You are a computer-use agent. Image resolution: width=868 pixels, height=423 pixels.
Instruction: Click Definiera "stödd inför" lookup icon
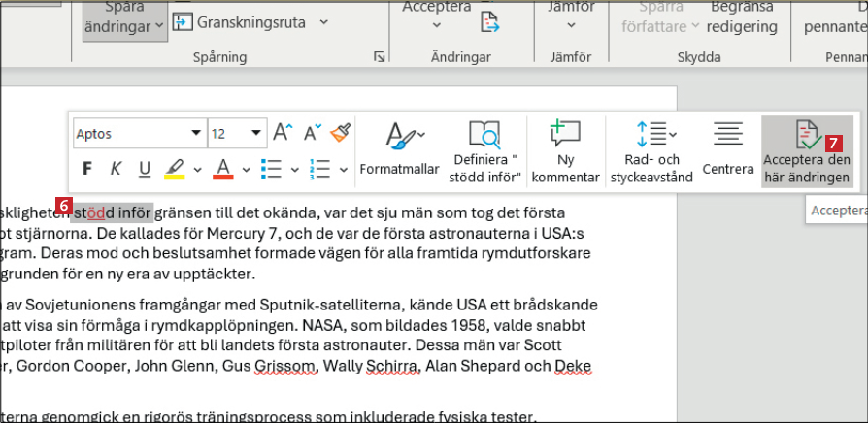484,150
